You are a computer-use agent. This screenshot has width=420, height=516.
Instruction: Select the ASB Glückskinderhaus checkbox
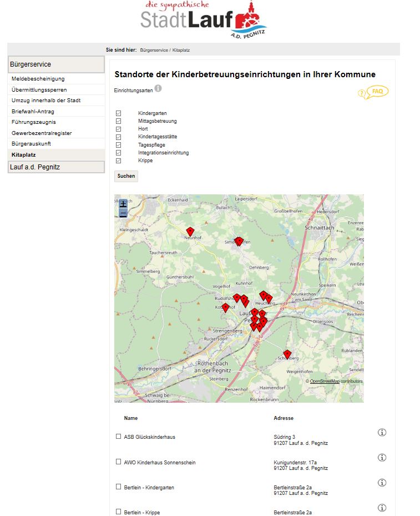point(118,437)
